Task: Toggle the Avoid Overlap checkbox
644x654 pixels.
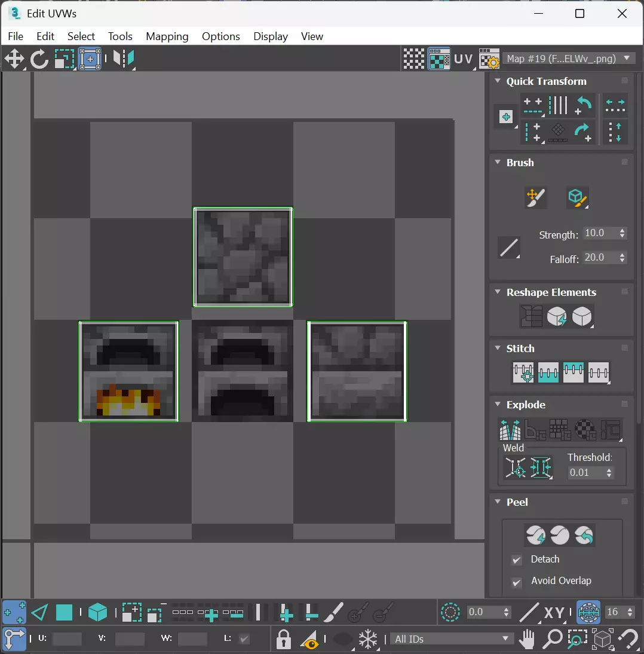Action: [x=516, y=582]
